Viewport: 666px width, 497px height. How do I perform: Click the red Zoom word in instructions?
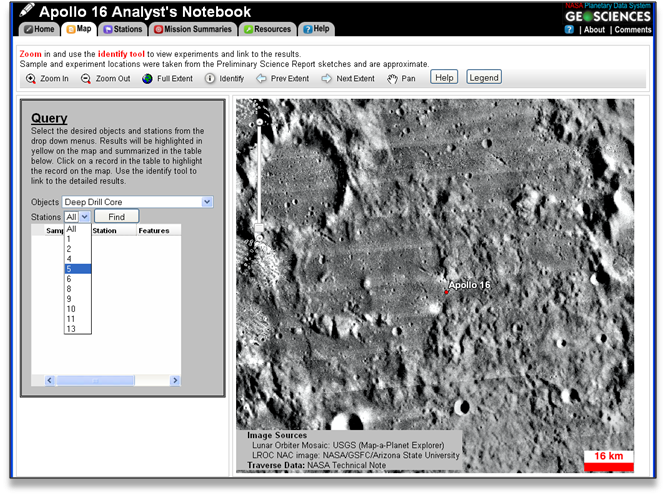click(31, 54)
